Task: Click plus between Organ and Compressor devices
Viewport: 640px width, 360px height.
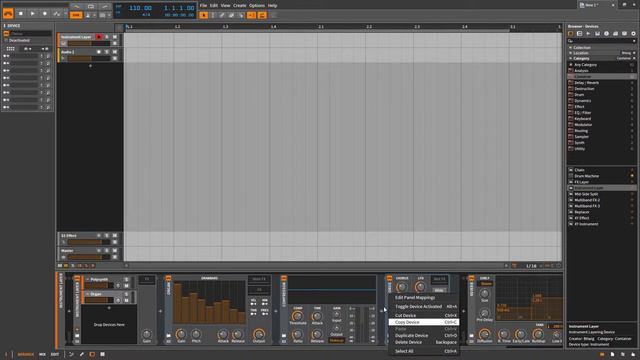Action: click(276, 311)
